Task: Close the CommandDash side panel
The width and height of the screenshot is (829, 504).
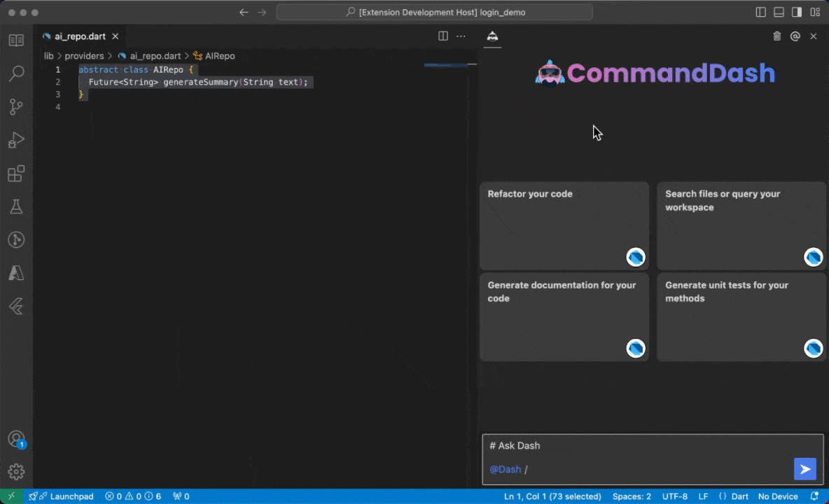Action: click(813, 36)
